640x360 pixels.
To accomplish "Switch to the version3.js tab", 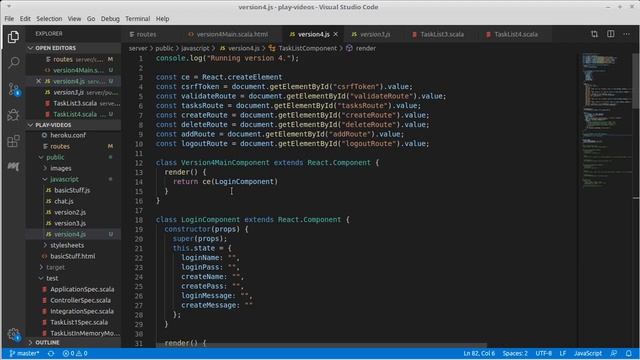I will tap(374, 34).
